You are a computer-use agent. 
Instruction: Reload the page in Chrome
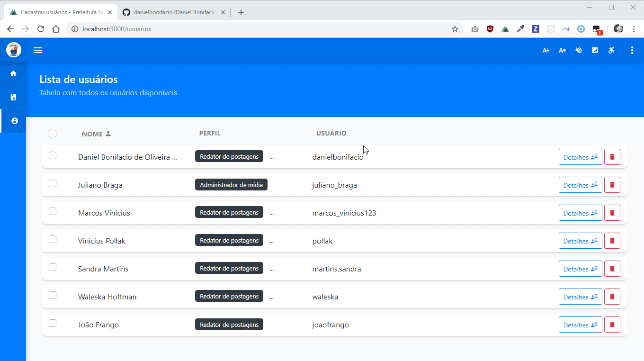click(x=41, y=29)
